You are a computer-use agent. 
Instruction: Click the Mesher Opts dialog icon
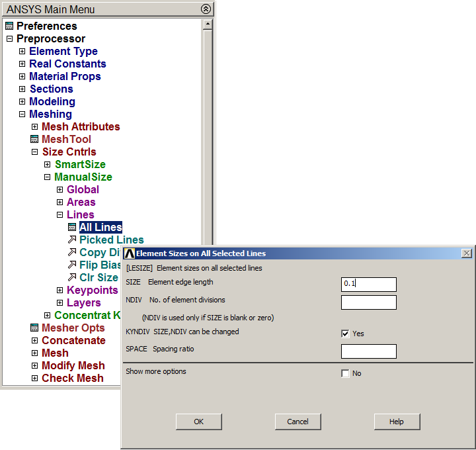(34, 328)
